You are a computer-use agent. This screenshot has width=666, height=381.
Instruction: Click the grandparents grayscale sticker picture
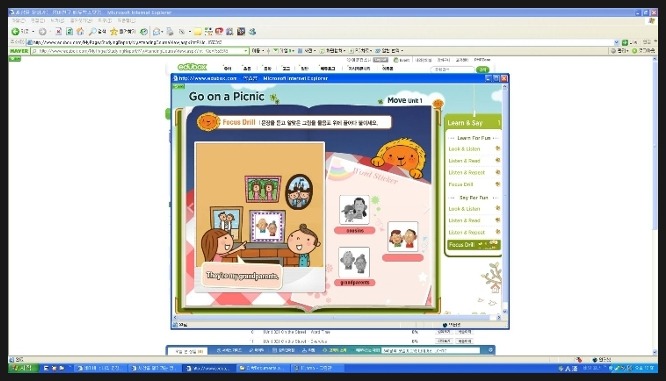click(x=354, y=262)
